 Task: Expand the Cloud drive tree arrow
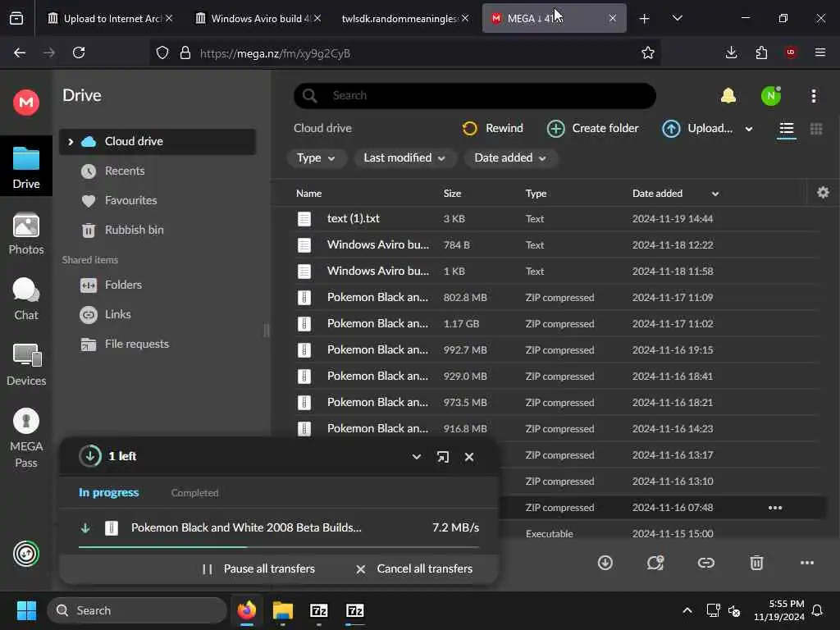[x=71, y=141]
